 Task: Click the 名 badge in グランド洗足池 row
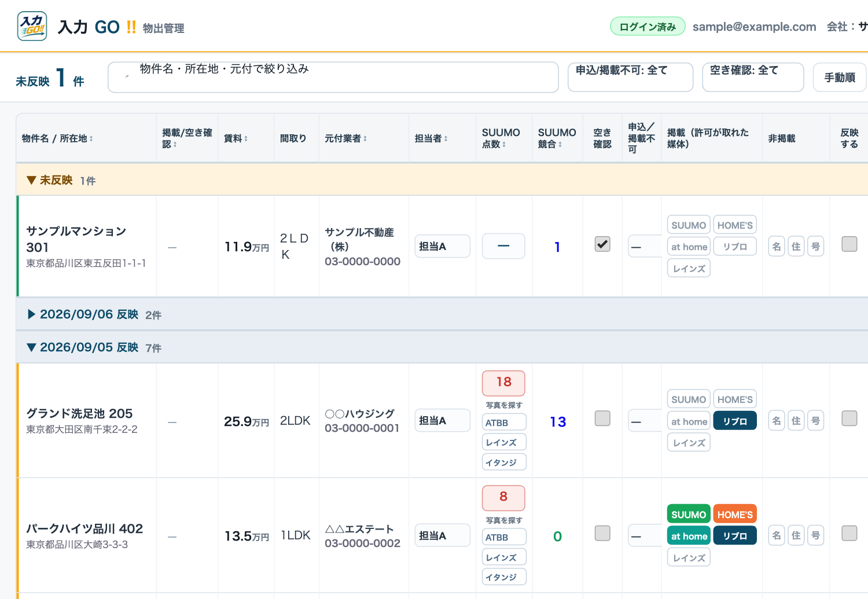[777, 421]
